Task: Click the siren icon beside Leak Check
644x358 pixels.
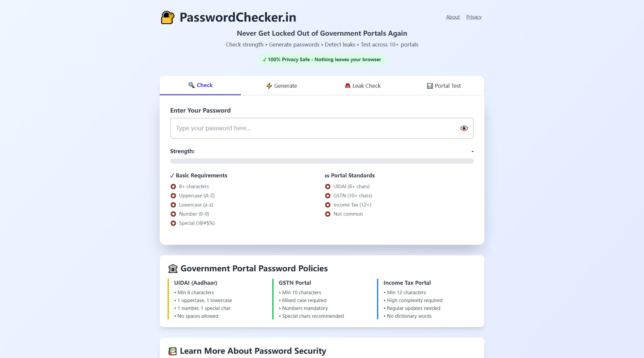Action: (347, 85)
